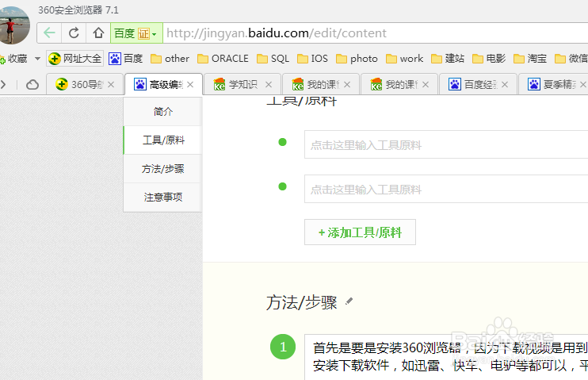588x380 pixels.
Task: Close the 高级编辑 tab
Action: [190, 85]
